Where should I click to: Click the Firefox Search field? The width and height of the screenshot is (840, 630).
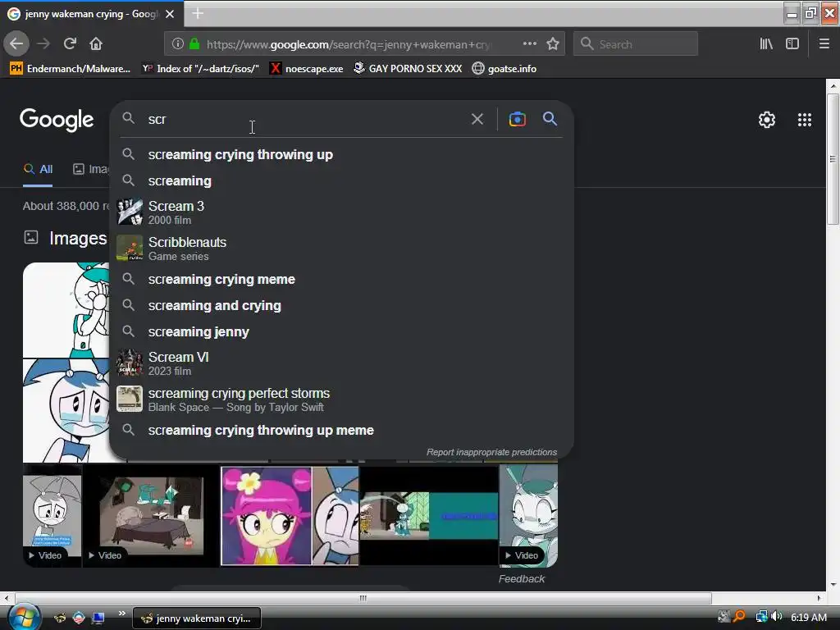pyautogui.click(x=636, y=44)
